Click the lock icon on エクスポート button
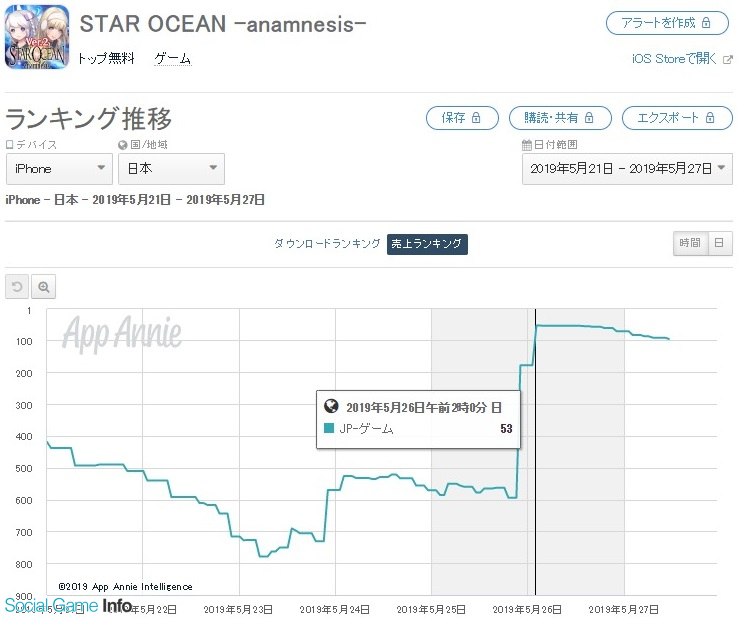The height and width of the screenshot is (618, 738). click(710, 118)
